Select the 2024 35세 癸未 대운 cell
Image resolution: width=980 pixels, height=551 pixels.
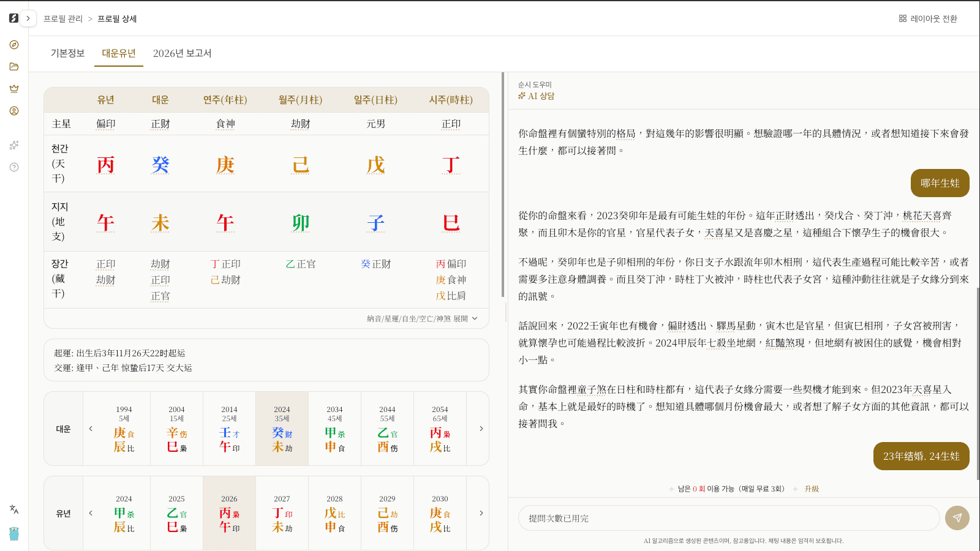(x=282, y=429)
